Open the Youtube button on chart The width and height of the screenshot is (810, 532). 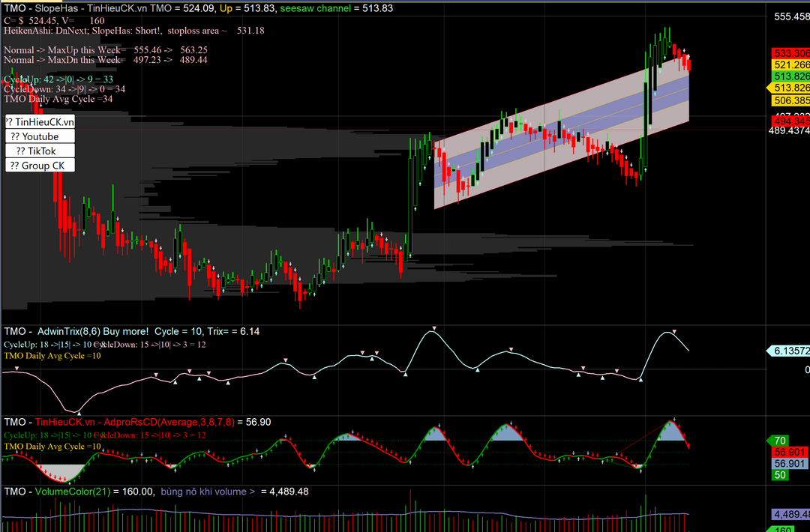(40, 136)
